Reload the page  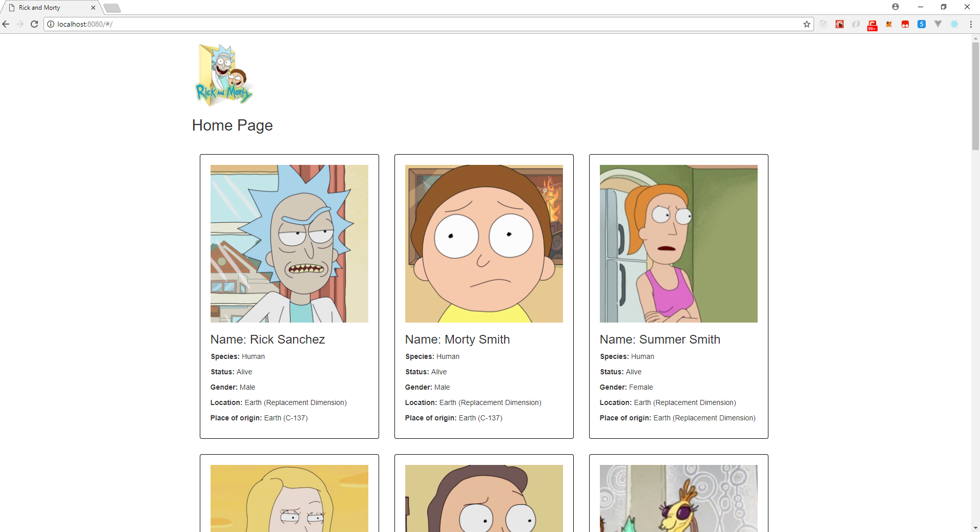click(x=34, y=24)
